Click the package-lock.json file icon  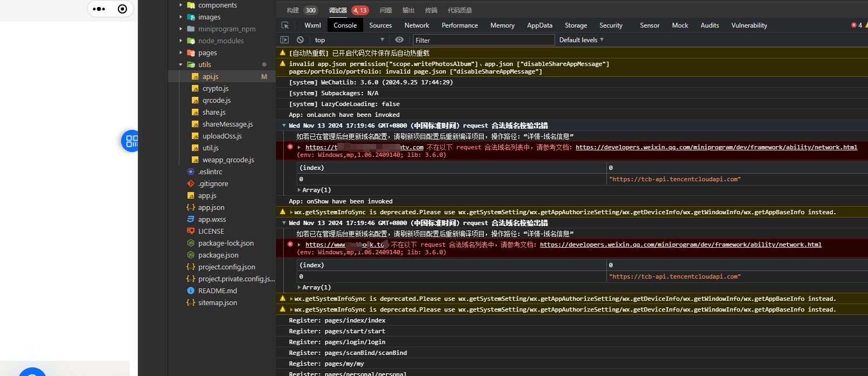coord(191,243)
